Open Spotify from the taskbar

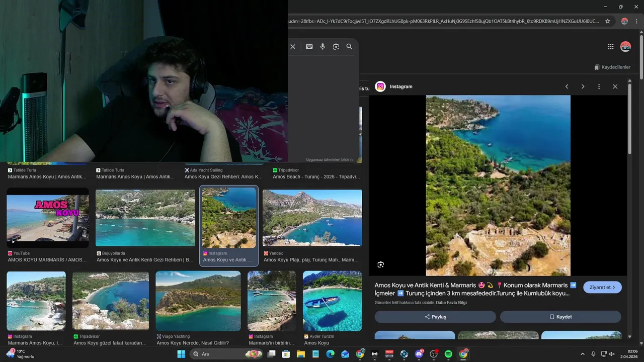pyautogui.click(x=448, y=354)
